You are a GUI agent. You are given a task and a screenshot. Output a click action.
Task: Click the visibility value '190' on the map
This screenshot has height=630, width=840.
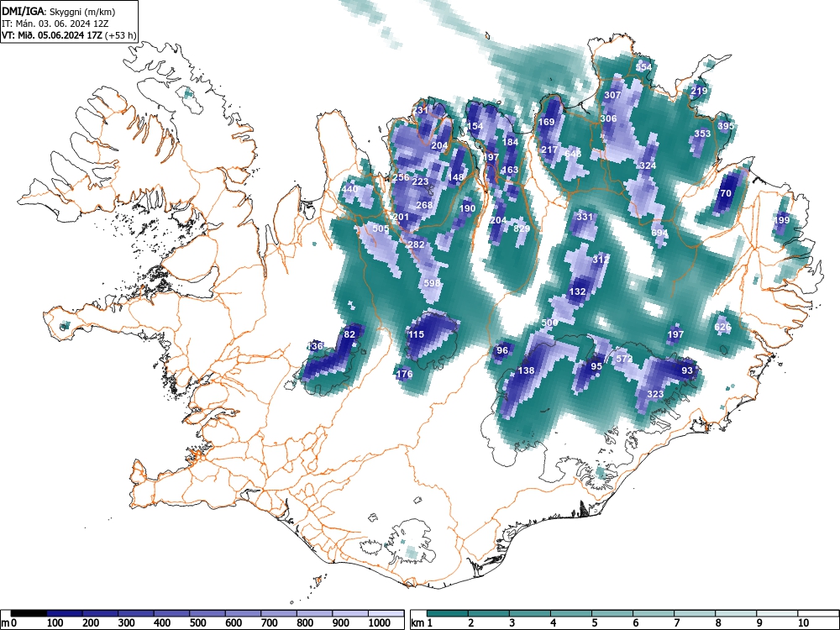[467, 208]
